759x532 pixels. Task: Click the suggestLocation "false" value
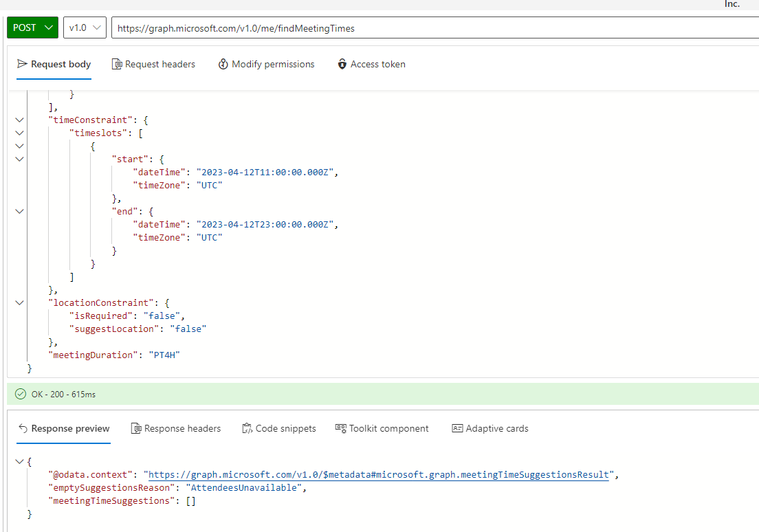tap(188, 329)
